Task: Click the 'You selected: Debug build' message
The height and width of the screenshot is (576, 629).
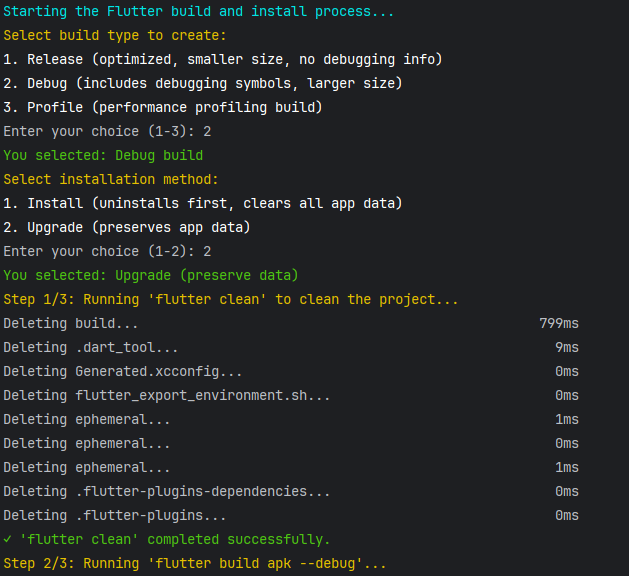Action: (x=103, y=156)
